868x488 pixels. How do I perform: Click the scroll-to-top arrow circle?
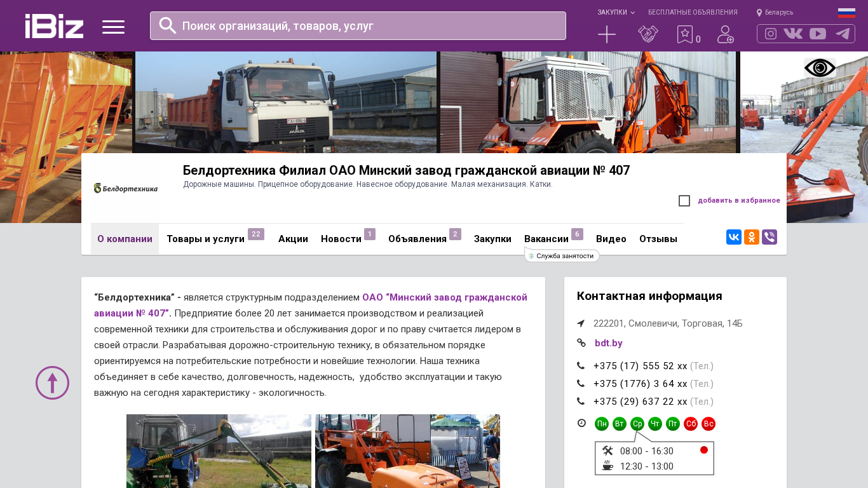tap(52, 383)
